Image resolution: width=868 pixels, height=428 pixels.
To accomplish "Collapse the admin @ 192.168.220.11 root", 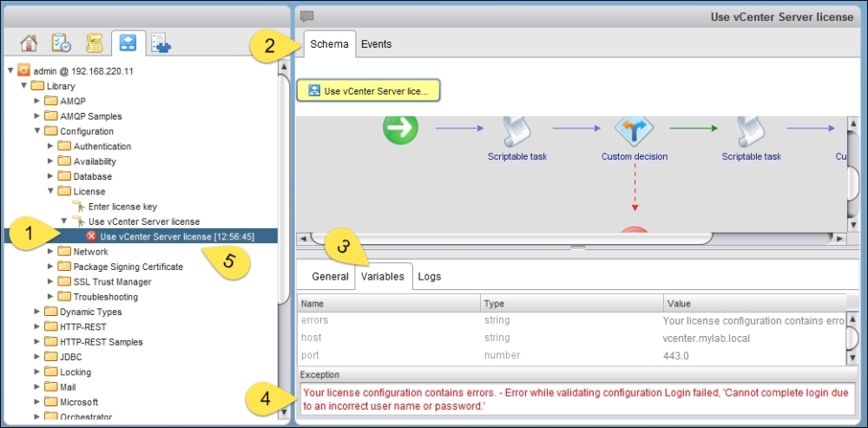I will 10,71.
